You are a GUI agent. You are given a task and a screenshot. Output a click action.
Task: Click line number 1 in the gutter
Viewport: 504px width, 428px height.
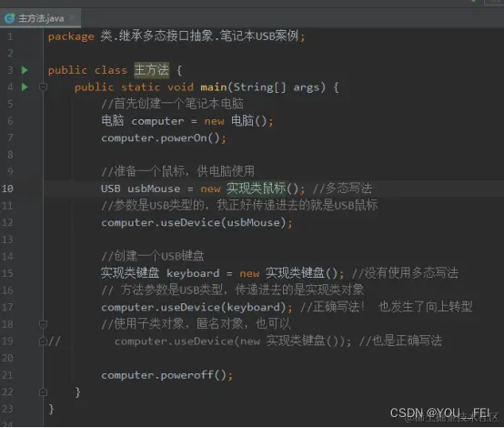(x=10, y=36)
